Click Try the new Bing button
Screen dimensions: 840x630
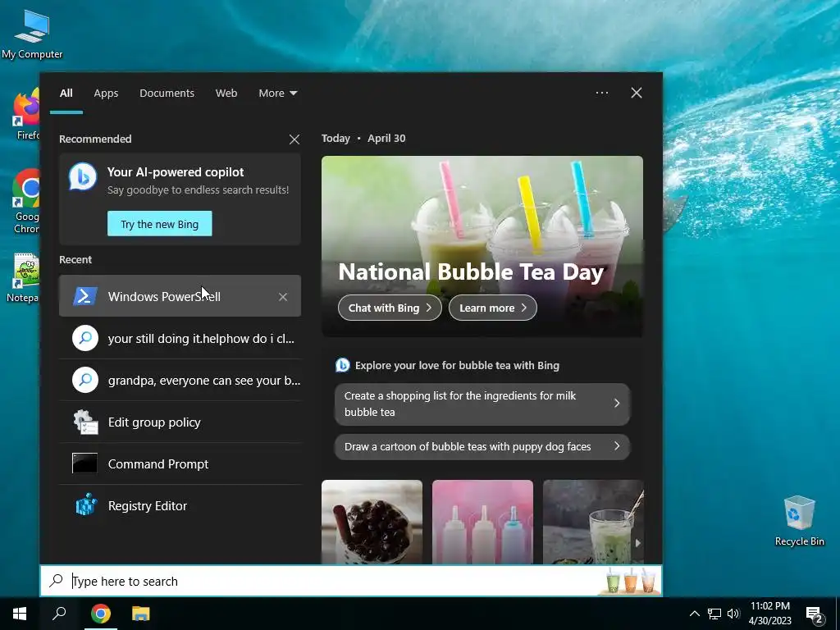tap(160, 224)
